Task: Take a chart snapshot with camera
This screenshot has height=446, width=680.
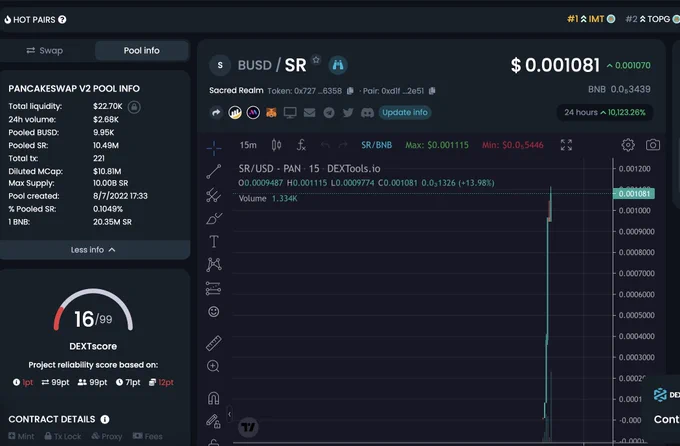Action: coord(653,145)
